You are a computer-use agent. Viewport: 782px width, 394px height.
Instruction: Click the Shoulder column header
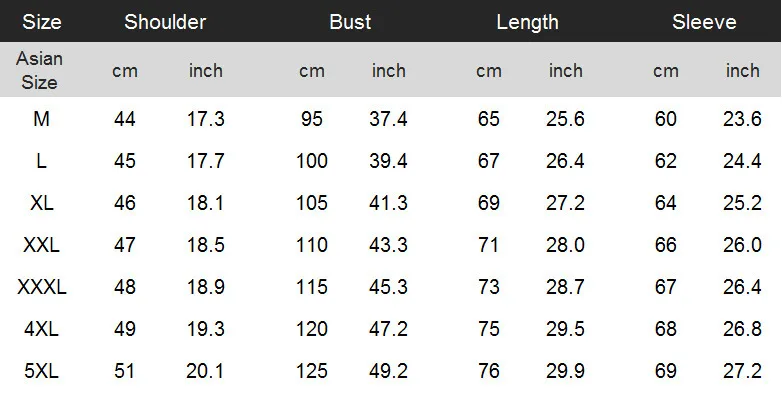tap(165, 22)
